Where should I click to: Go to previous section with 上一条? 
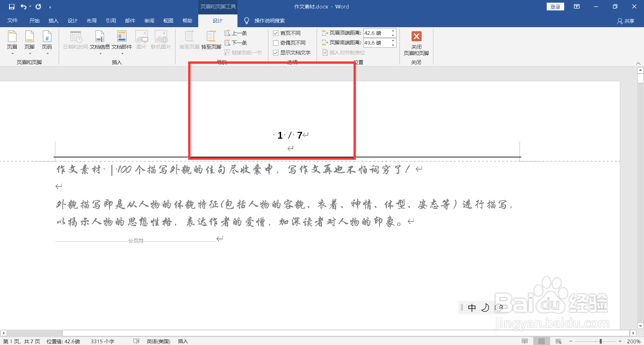click(x=236, y=33)
